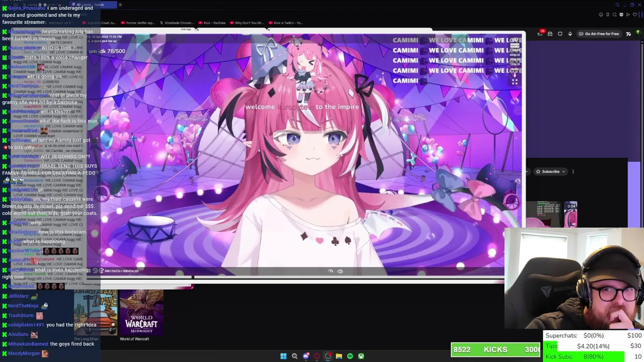Viewport: 644px width, 362px height.
Task: Click the shield icon in browser toolbar
Action: [621, 15]
